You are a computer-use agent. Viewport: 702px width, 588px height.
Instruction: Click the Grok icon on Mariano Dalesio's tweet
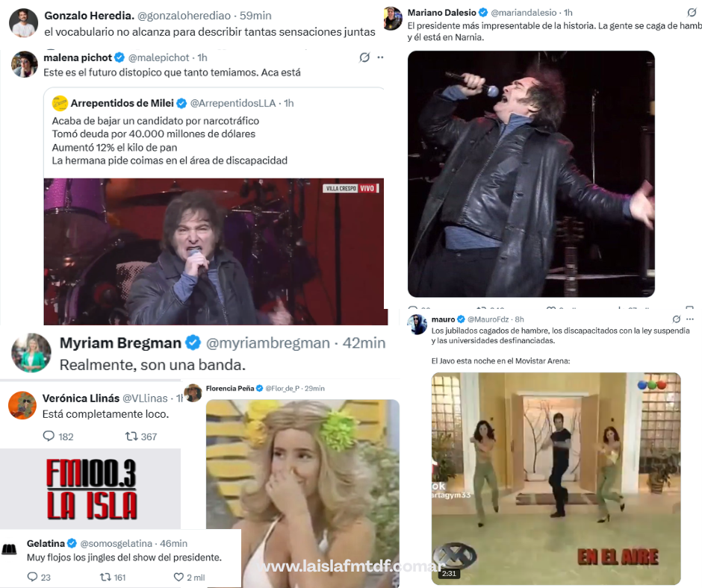click(x=692, y=13)
